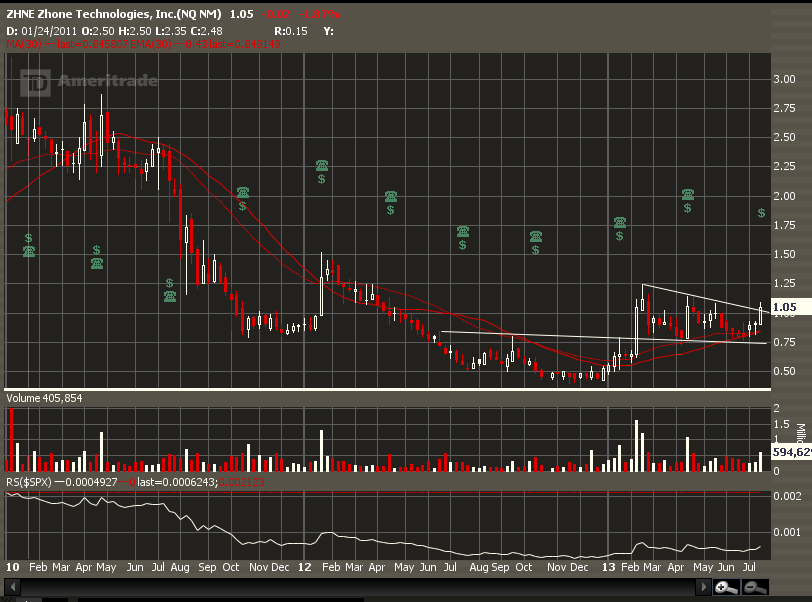Image resolution: width=812 pixels, height=602 pixels.
Task: Click the 1.05 last-price tag on price axis
Action: click(784, 308)
